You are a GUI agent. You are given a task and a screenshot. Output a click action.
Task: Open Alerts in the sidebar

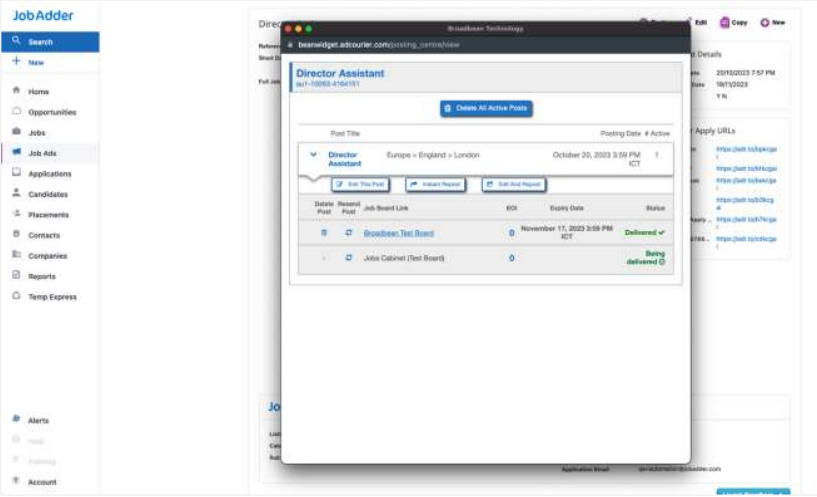pos(38,420)
